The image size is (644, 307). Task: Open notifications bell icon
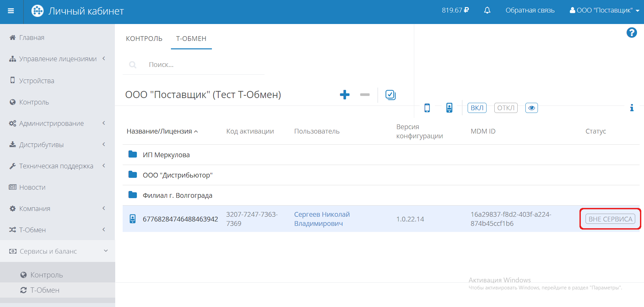[487, 10]
